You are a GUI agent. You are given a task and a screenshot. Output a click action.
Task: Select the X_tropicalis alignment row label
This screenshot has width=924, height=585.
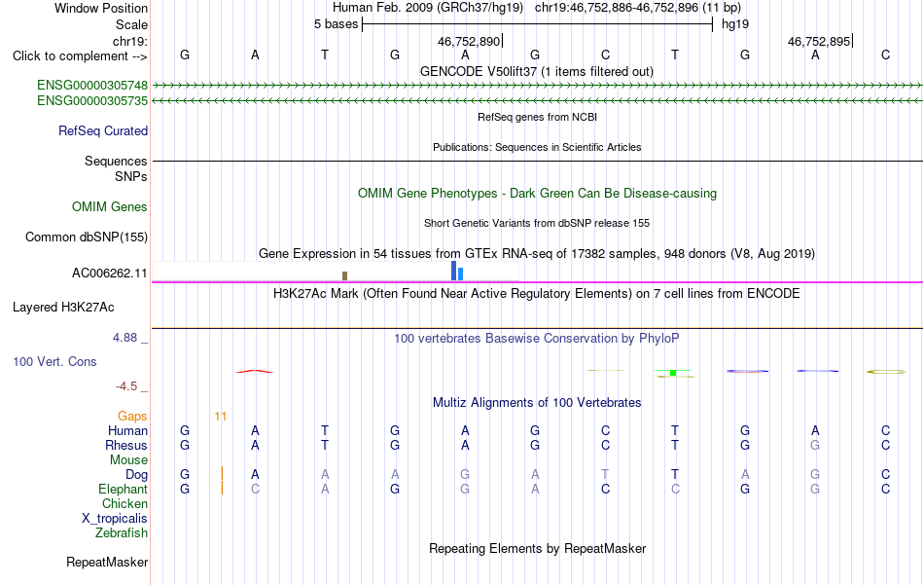tap(115, 519)
